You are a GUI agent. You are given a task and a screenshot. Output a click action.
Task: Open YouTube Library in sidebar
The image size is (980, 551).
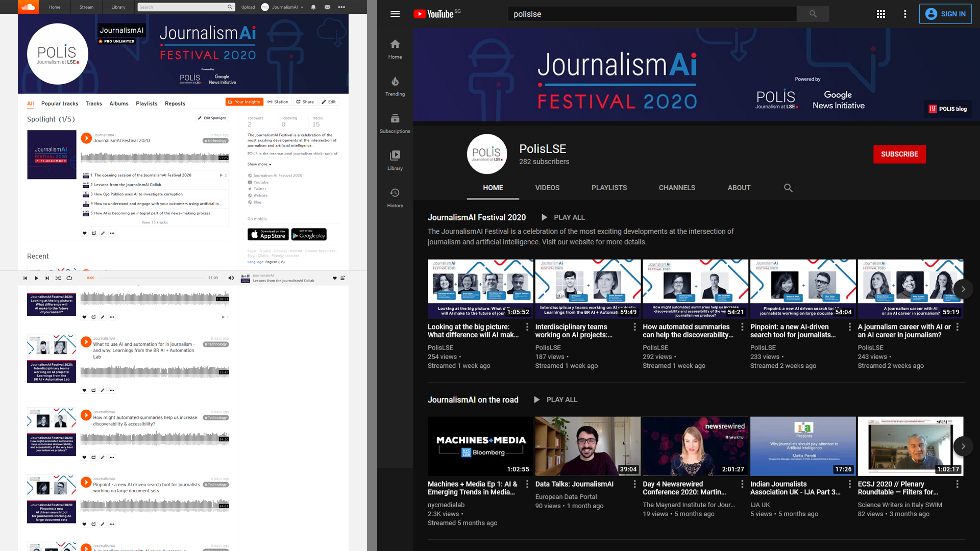[x=395, y=161]
